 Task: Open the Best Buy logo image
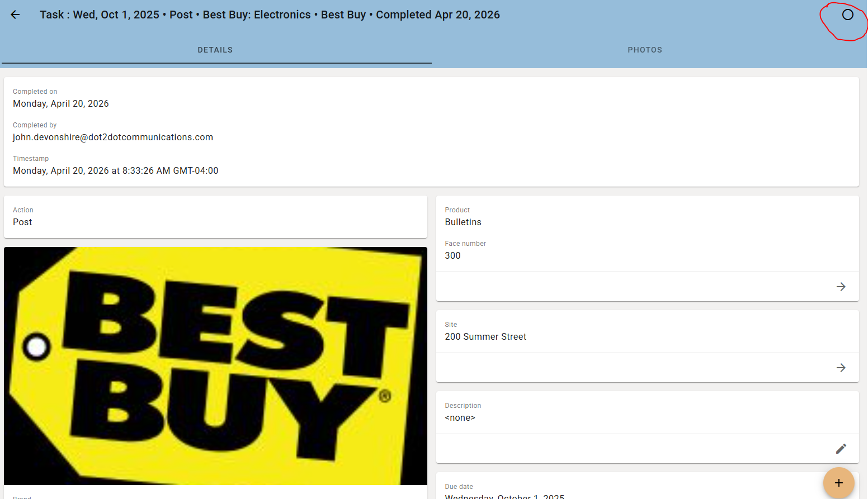click(x=215, y=366)
